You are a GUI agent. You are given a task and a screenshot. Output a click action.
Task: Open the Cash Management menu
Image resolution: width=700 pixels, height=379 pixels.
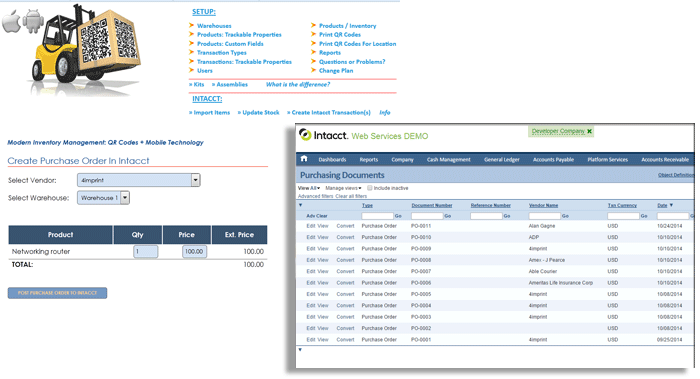click(x=449, y=159)
